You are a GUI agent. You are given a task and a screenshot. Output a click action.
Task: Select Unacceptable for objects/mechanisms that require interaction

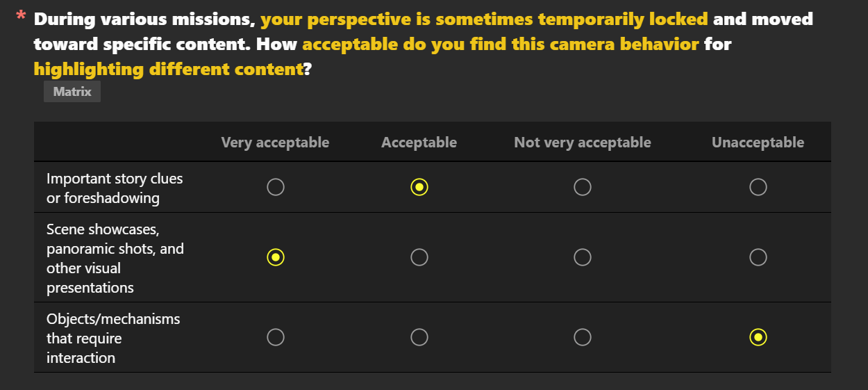[758, 337]
